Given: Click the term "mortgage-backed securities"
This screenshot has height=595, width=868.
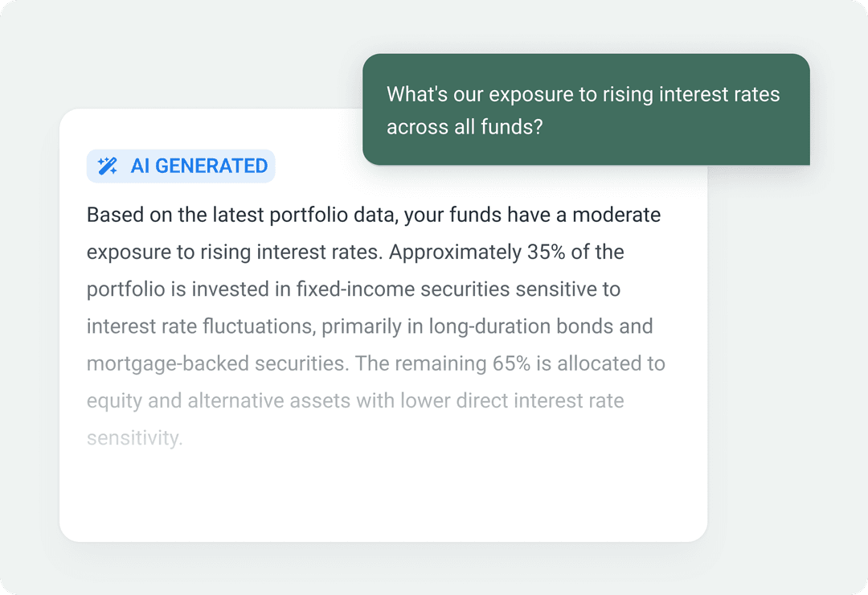Looking at the screenshot, I should coord(217,363).
